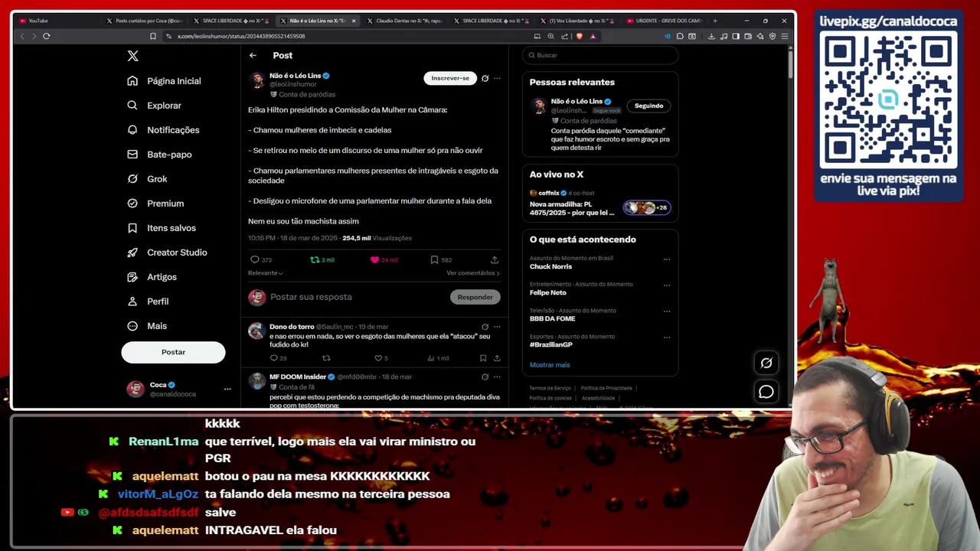Click Inscrever-se on the post
Screen dimensions: 980x551
coord(450,78)
